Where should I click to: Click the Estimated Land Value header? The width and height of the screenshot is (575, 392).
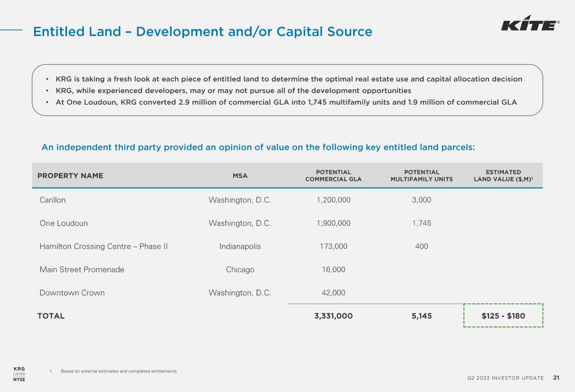tap(503, 176)
